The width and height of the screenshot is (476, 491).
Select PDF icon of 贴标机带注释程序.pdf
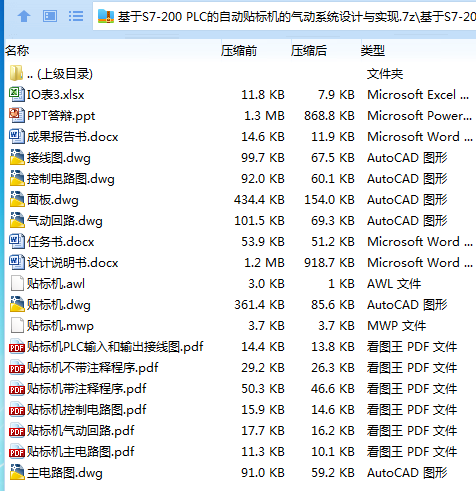pos(17,389)
